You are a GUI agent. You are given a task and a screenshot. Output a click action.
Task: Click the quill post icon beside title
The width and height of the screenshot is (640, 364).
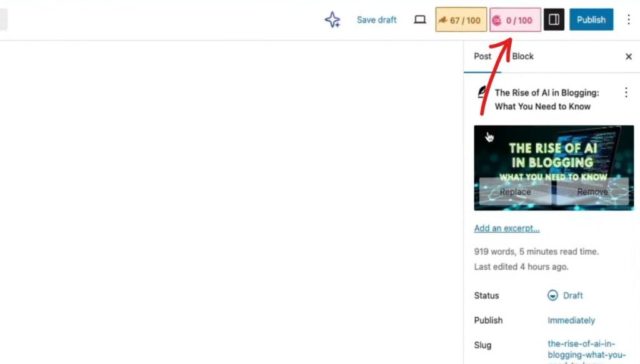click(482, 92)
